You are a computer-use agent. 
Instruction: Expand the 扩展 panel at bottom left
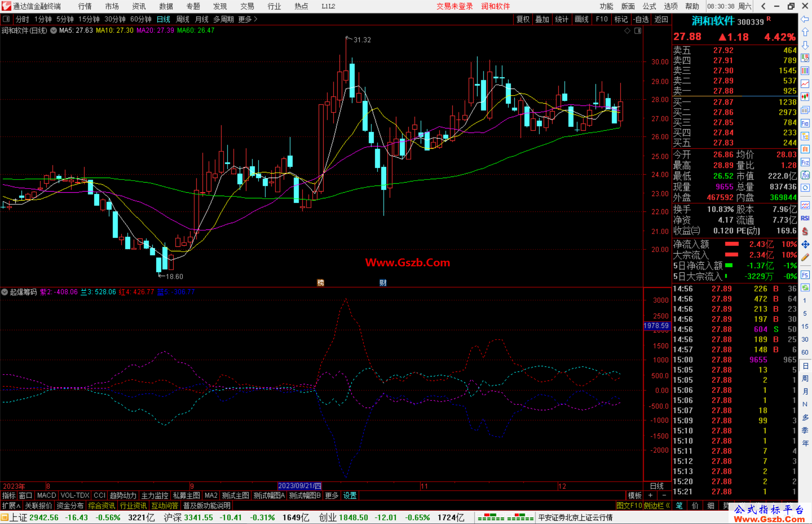(11, 506)
